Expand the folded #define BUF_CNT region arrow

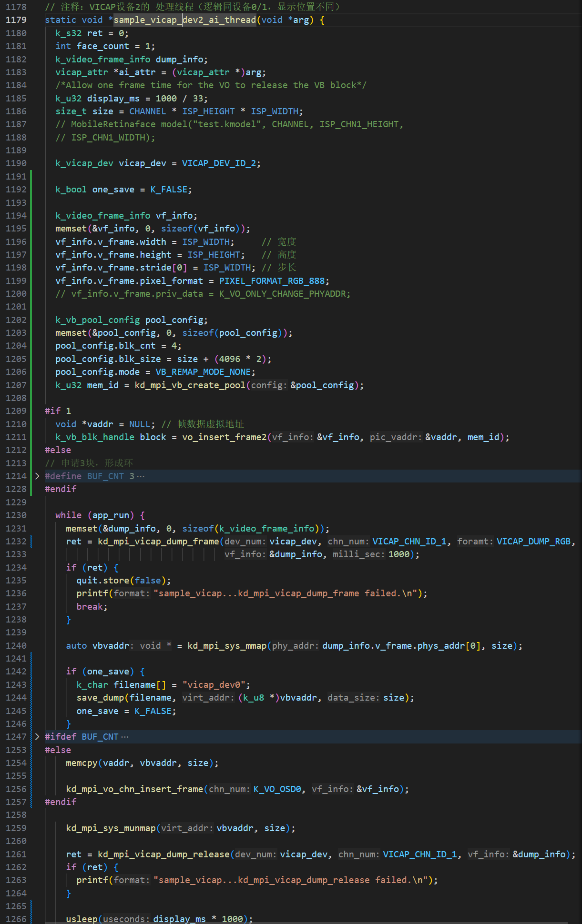pos(37,476)
